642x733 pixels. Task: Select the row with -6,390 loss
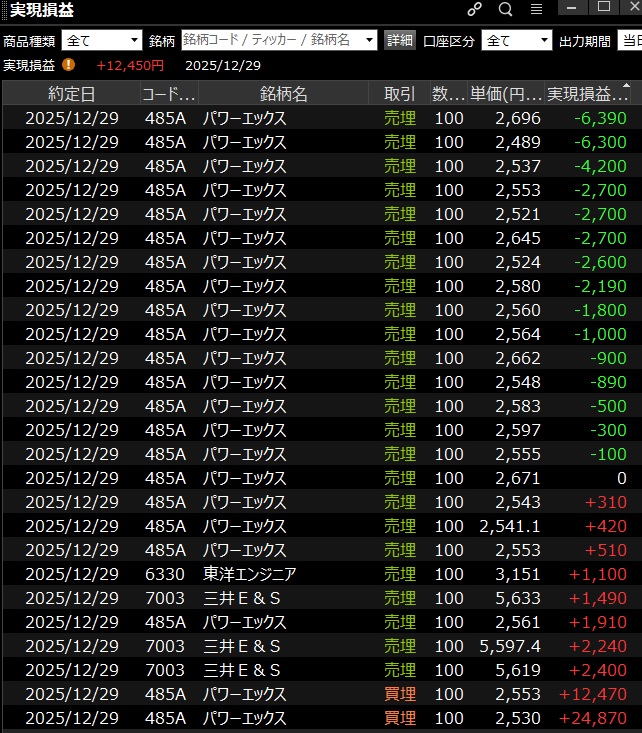[320, 118]
